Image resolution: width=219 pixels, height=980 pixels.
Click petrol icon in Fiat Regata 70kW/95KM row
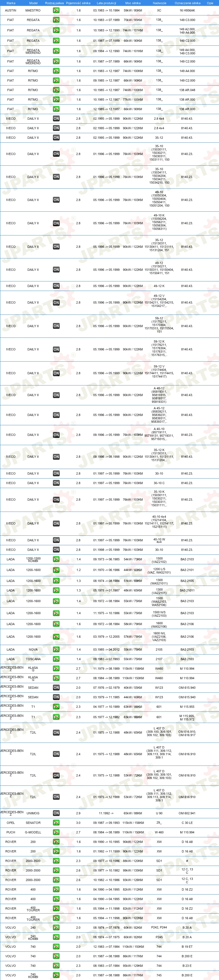point(56,20)
